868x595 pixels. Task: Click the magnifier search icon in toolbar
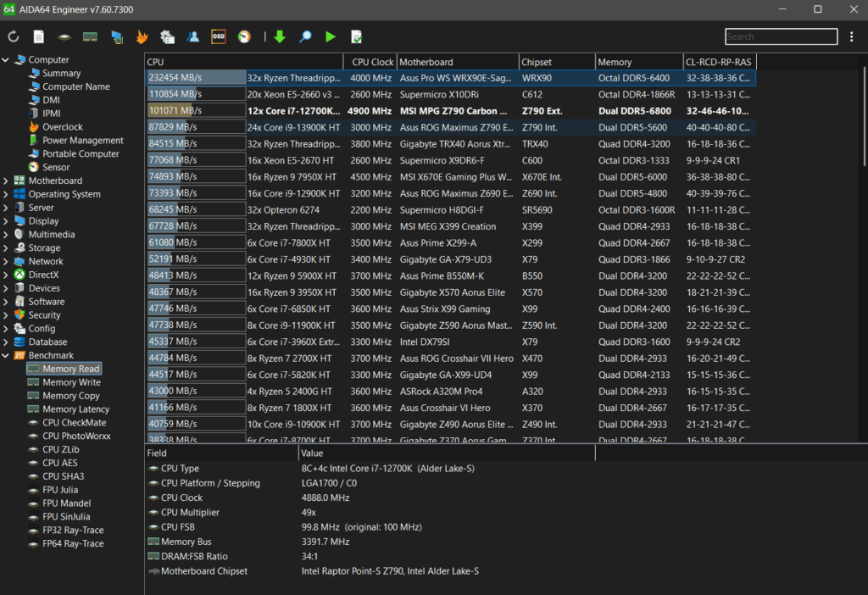(305, 36)
